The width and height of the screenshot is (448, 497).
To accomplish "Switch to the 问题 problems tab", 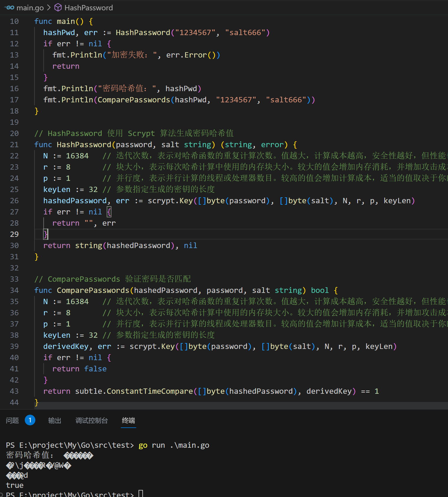I will click(12, 420).
